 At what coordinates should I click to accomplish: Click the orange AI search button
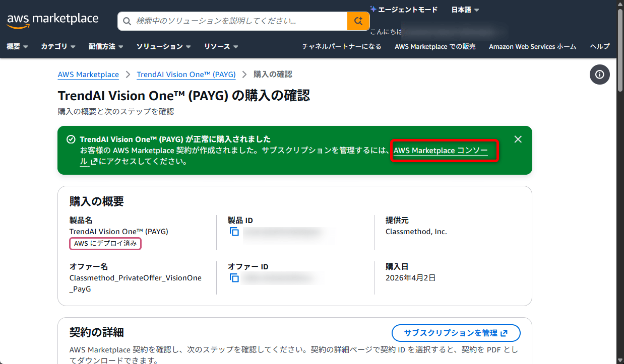click(x=358, y=21)
